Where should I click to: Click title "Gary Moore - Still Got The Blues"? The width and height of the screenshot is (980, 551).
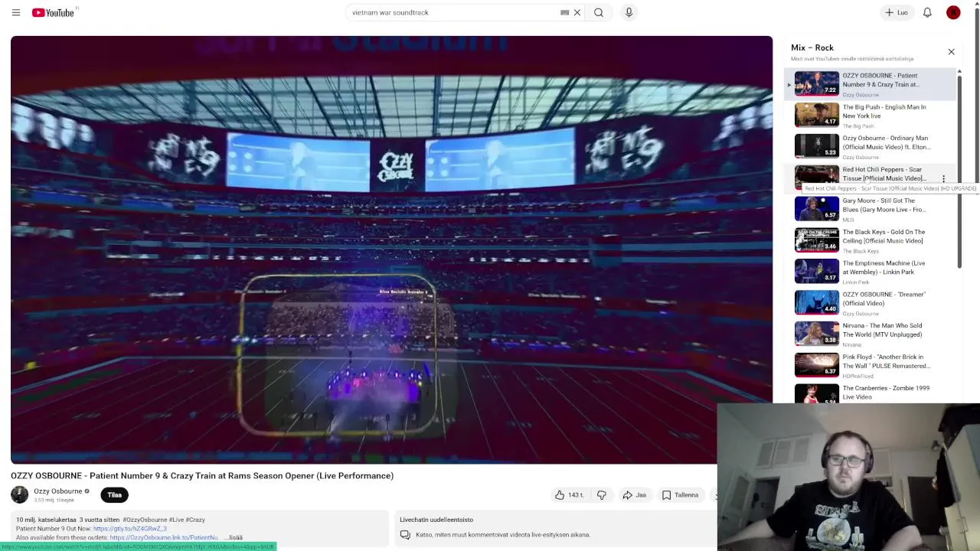884,205
